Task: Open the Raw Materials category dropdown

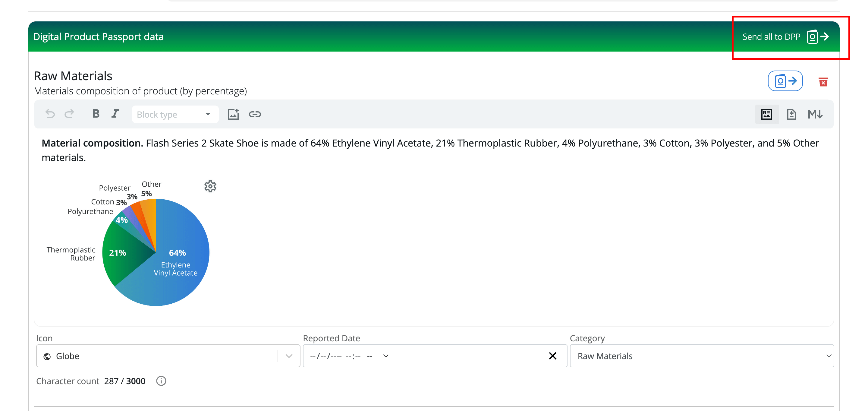Action: click(702, 356)
